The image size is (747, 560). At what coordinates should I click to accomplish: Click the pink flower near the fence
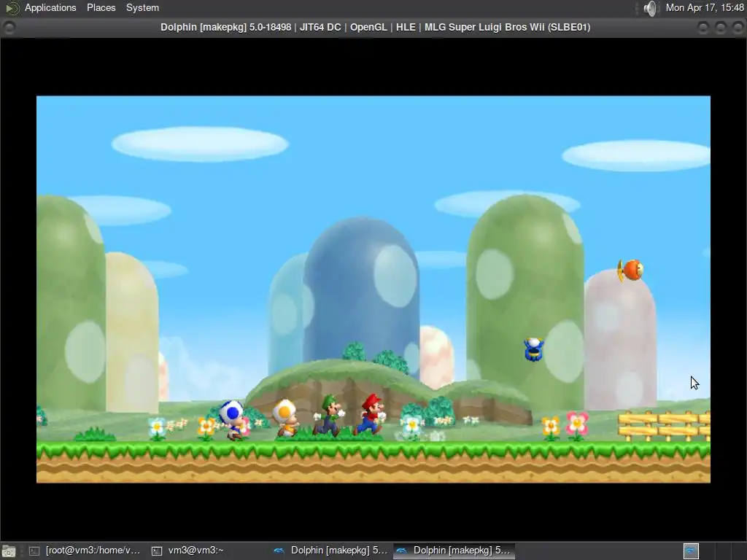[x=577, y=424]
